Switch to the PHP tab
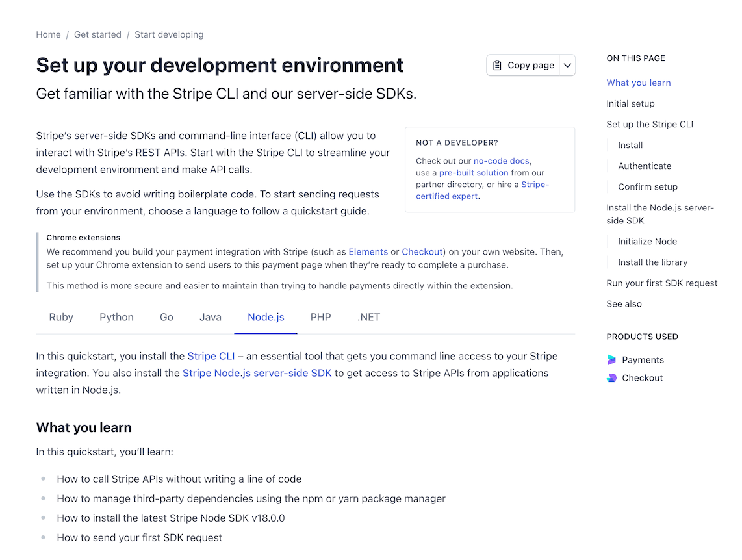Image resolution: width=742 pixels, height=560 pixels. point(321,317)
